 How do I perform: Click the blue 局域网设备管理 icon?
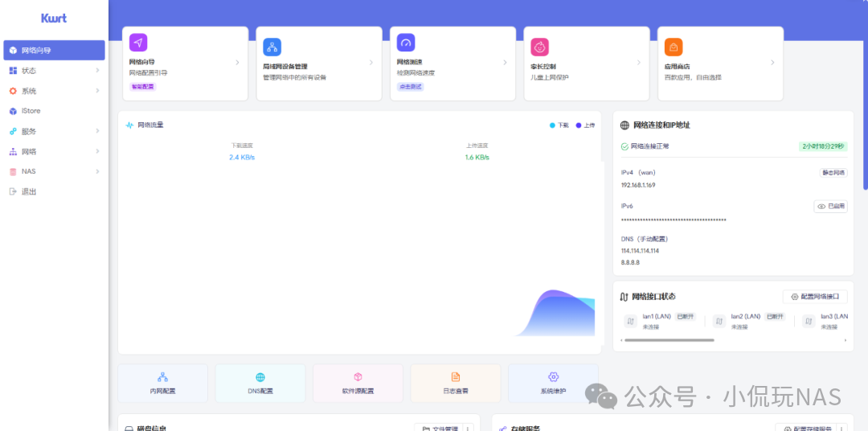click(272, 47)
